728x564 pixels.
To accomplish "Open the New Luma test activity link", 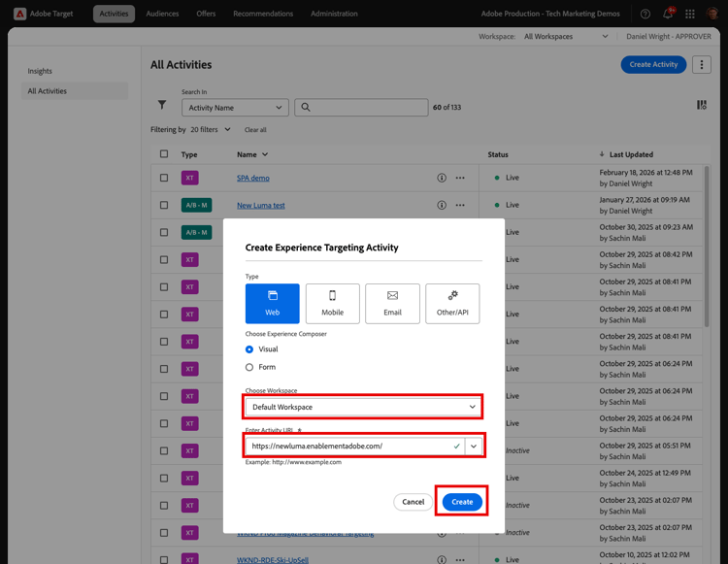I will [x=261, y=205].
